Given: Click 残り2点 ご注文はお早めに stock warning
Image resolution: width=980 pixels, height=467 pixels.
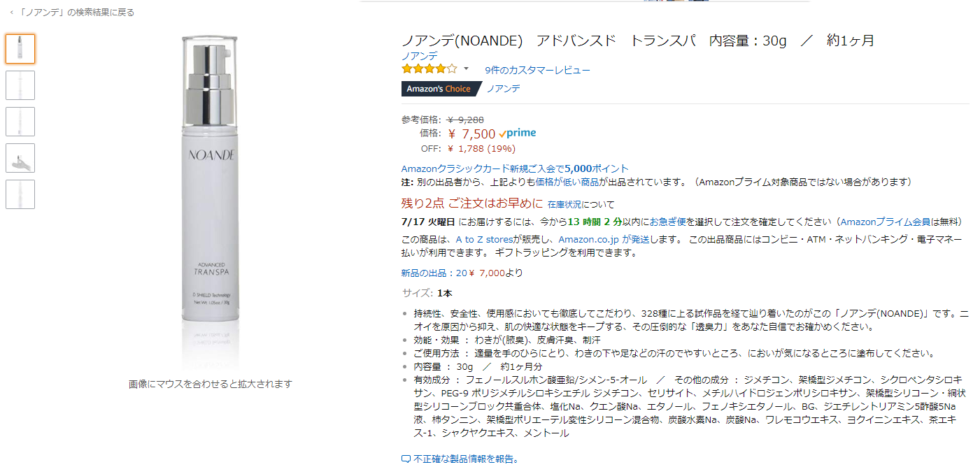Looking at the screenshot, I should (472, 203).
